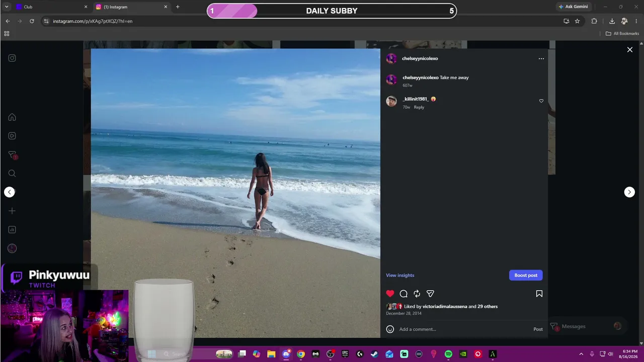
Task: Share the post with the paper plane icon
Action: (430, 294)
